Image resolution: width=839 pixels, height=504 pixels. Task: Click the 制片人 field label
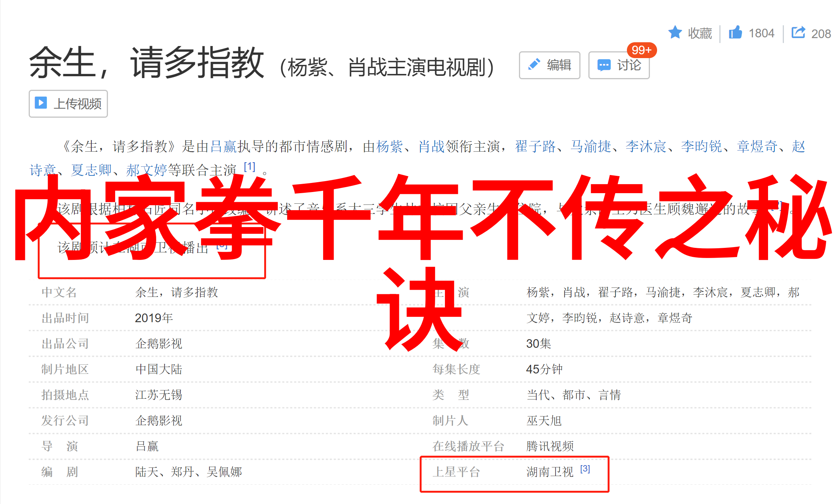coord(450,421)
